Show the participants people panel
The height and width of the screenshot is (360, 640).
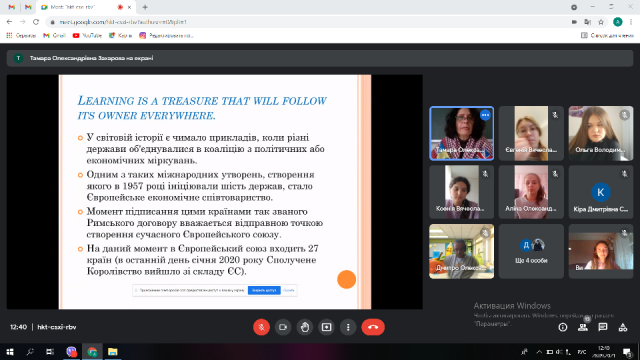(x=582, y=327)
